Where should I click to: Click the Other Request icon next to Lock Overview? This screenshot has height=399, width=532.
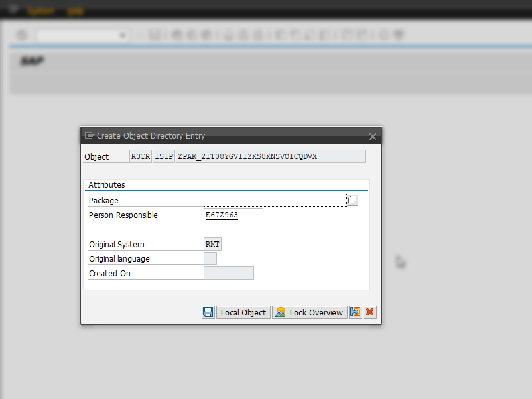click(356, 312)
